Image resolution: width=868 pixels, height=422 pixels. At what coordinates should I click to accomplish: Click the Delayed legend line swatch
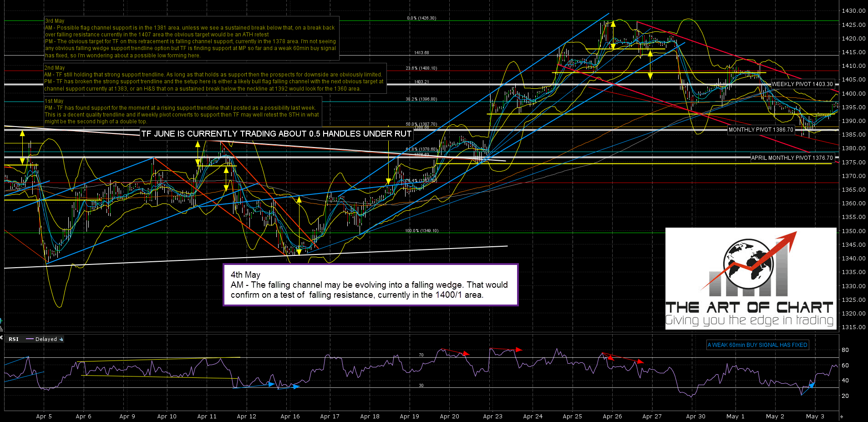click(30, 339)
